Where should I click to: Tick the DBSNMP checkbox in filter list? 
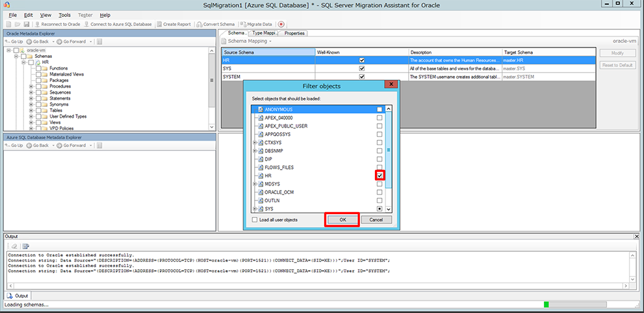(380, 150)
